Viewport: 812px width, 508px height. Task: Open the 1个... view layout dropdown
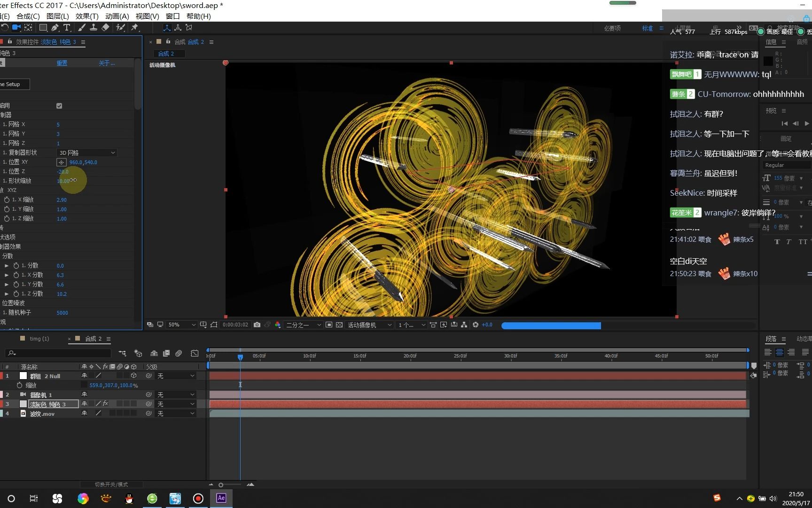click(x=412, y=325)
